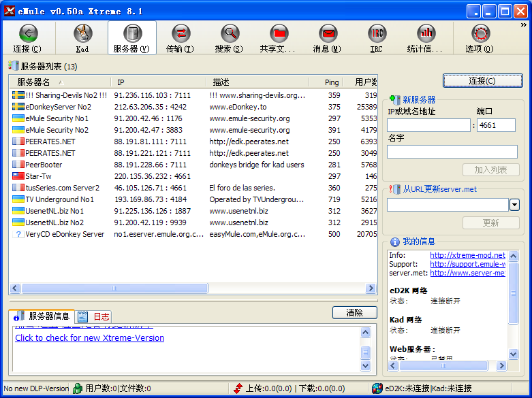The height and width of the screenshot is (398, 532).
Task: Click the Connect (连接(C)) button on right
Action: [x=482, y=81]
